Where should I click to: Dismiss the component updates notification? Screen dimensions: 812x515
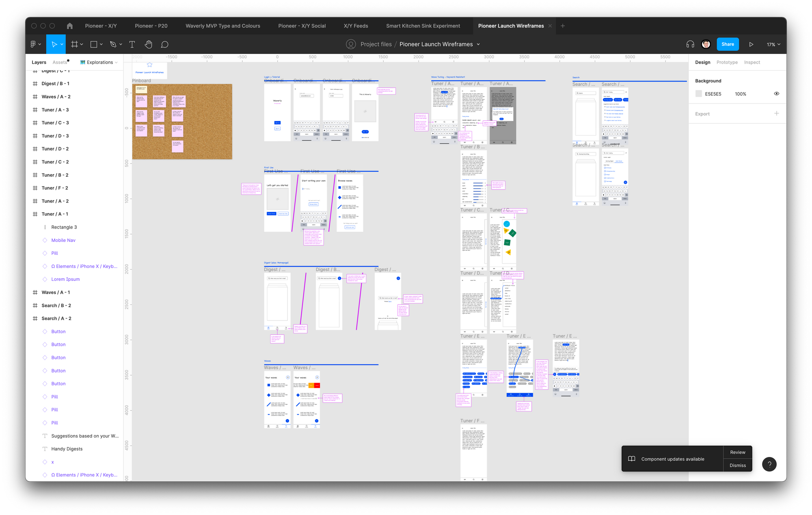(737, 465)
